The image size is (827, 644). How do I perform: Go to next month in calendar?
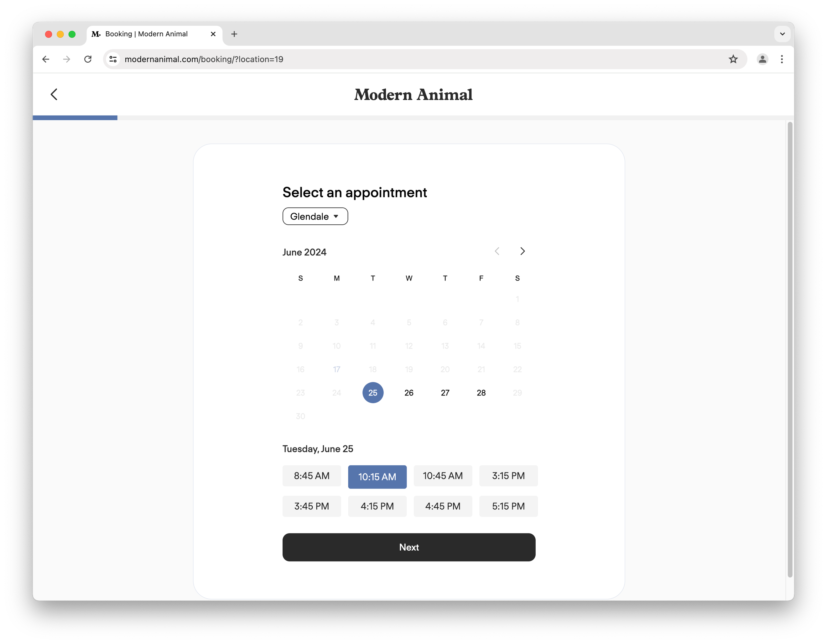pyautogui.click(x=522, y=251)
